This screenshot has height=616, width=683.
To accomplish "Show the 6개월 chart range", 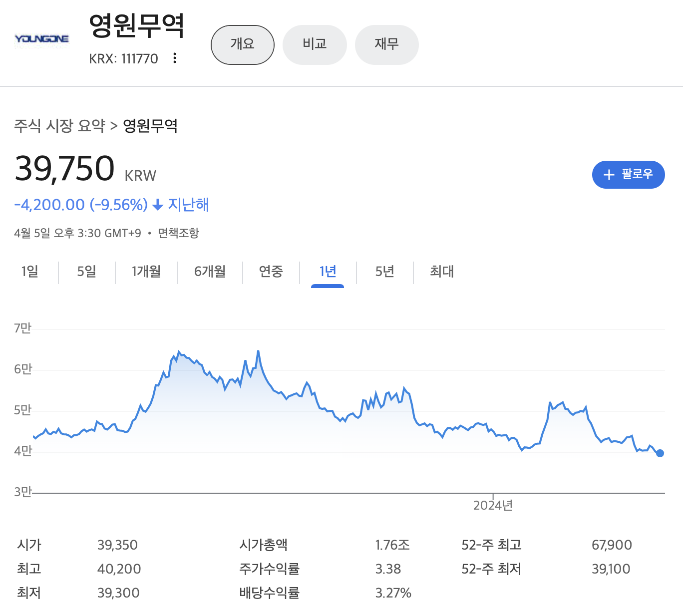I will pyautogui.click(x=210, y=272).
